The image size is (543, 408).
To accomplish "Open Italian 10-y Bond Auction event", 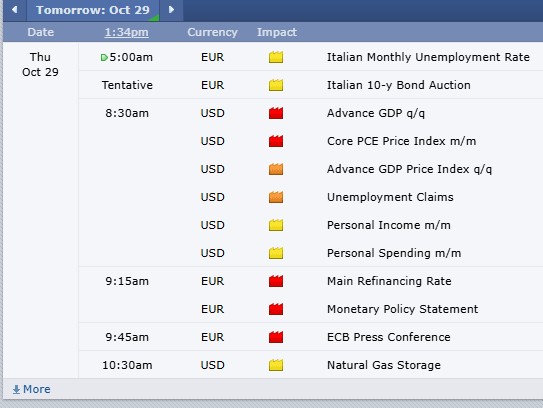I will point(399,85).
